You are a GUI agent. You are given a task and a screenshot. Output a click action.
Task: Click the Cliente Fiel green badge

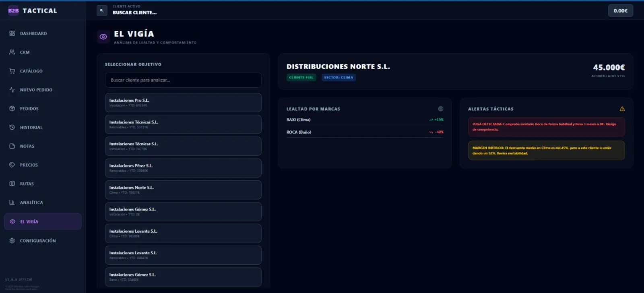(x=301, y=77)
